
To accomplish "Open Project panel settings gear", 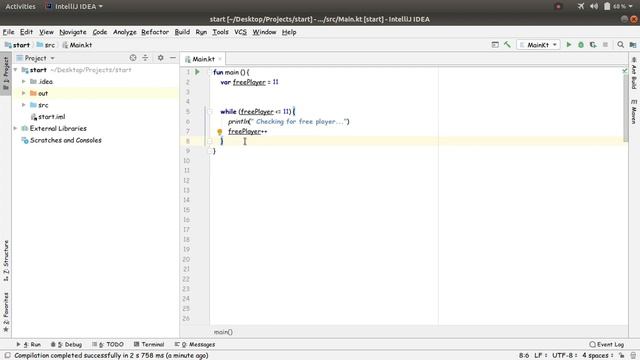I will click(x=160, y=58).
